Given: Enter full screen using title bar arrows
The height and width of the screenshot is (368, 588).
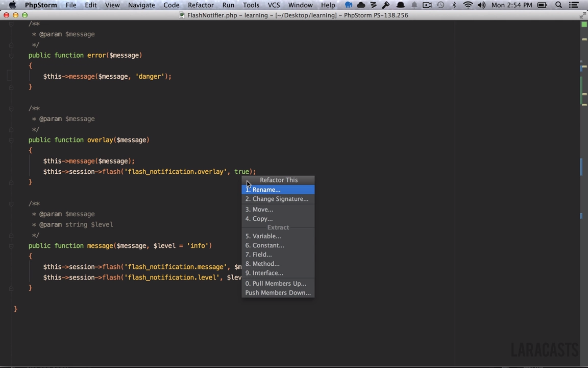Looking at the screenshot, I should point(583,15).
